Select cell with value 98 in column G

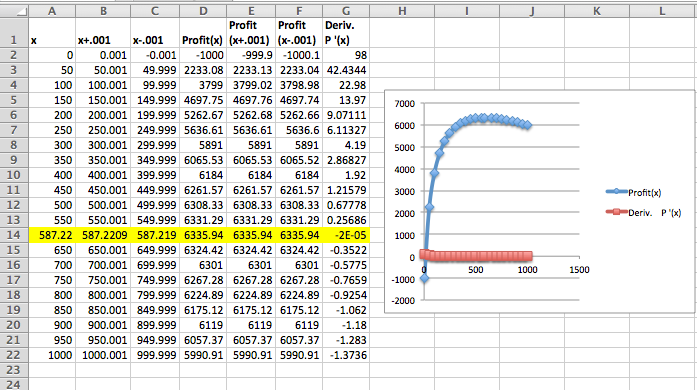[x=346, y=55]
